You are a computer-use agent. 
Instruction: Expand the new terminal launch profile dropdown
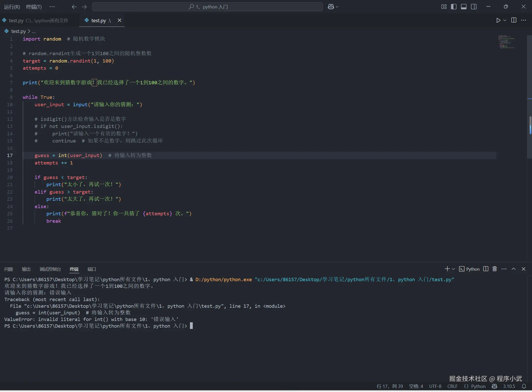(x=454, y=269)
